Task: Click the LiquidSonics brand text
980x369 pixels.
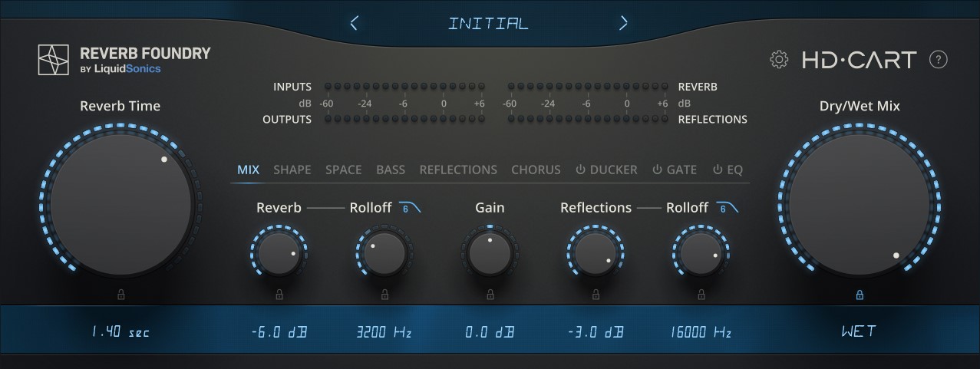Action: 127,70
